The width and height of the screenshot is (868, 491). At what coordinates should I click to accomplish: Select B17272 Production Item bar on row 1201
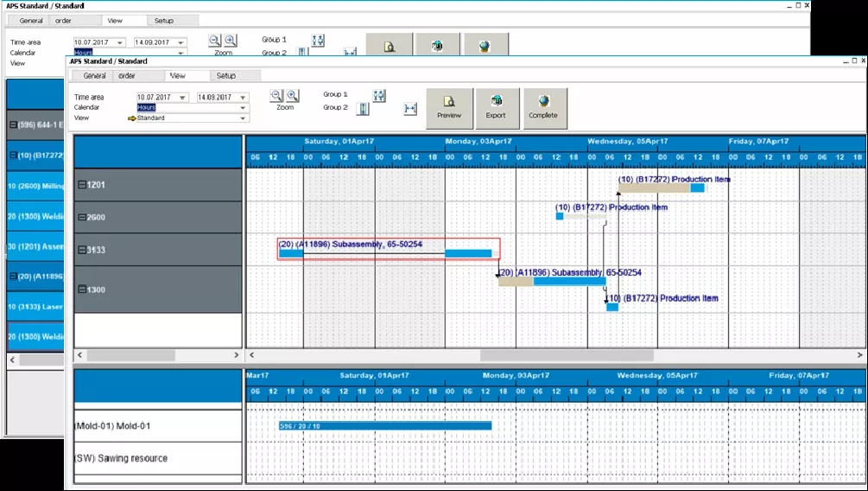(662, 188)
